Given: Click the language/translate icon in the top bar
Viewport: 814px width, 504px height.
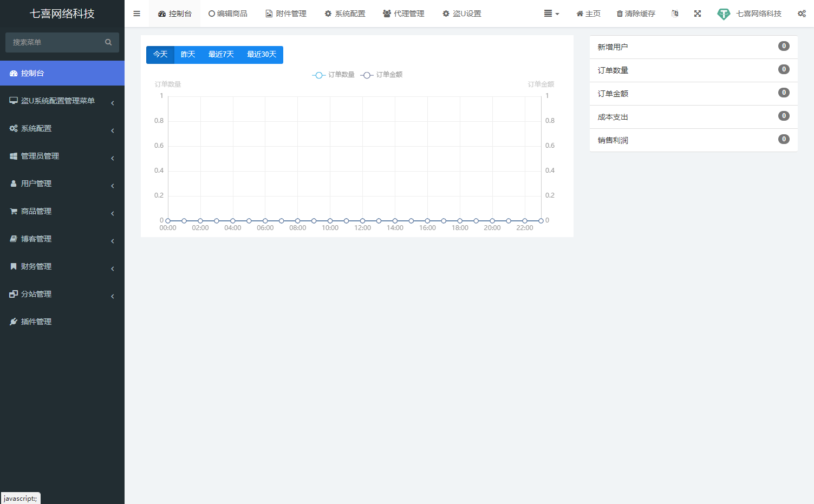Looking at the screenshot, I should (674, 13).
